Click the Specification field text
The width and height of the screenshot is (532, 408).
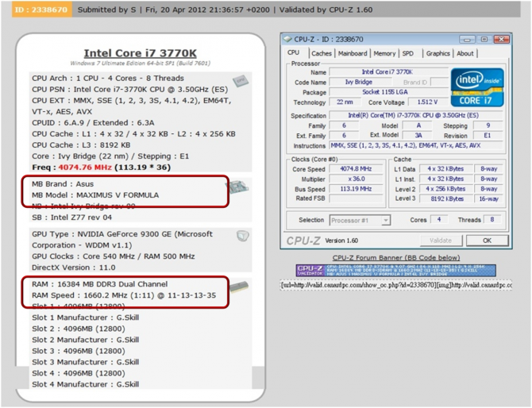pyautogui.click(x=416, y=115)
